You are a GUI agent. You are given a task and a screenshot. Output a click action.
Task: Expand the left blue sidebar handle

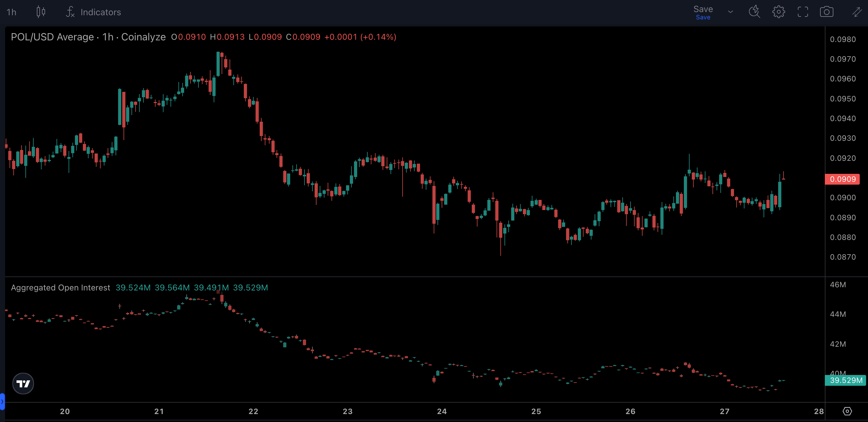coord(2,401)
